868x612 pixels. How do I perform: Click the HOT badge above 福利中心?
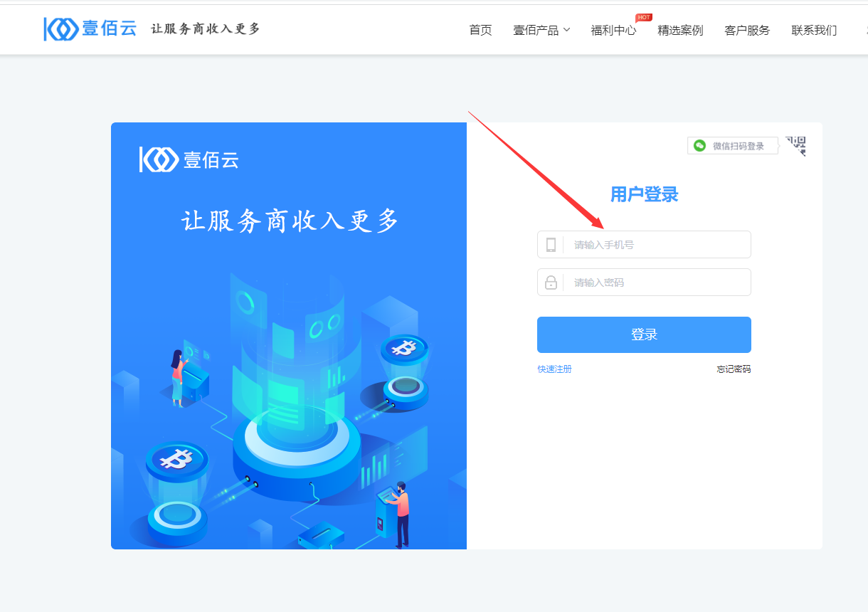point(644,17)
